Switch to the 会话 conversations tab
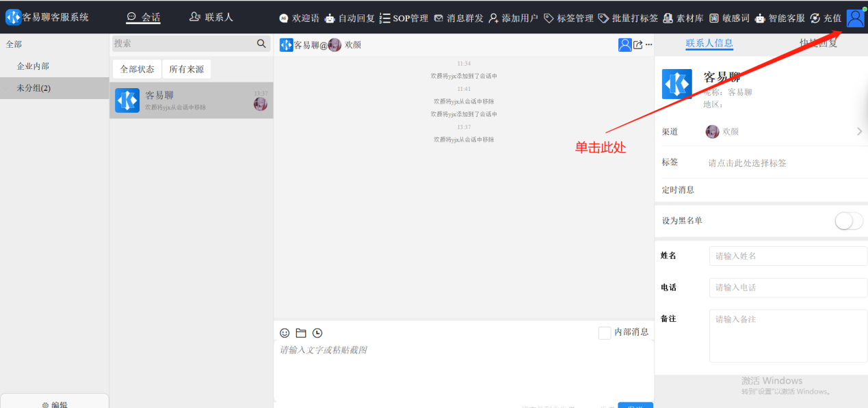The height and width of the screenshot is (408, 868). 144,17
